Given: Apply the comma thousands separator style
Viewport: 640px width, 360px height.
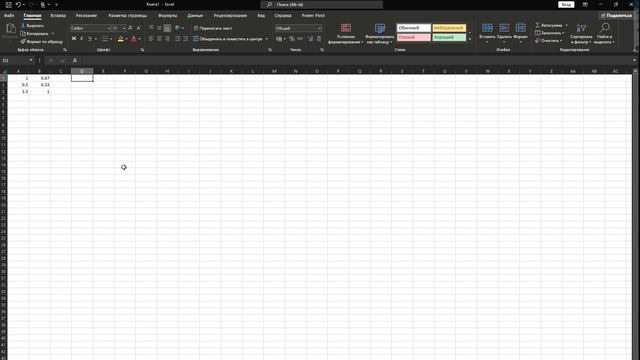Looking at the screenshot, I should pyautogui.click(x=300, y=39).
